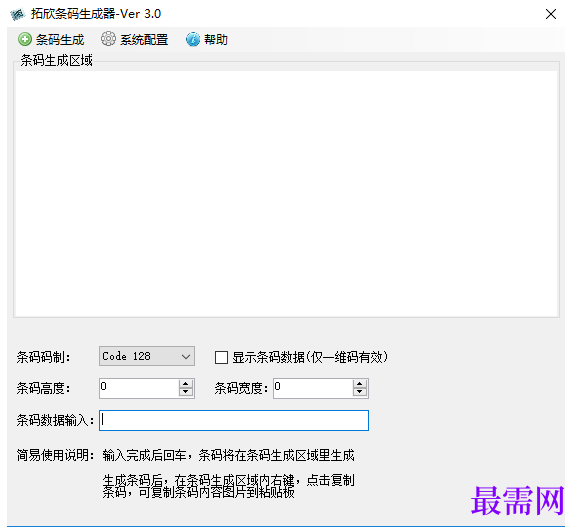Click the app icon in title bar
The image size is (583, 532).
tap(17, 14)
